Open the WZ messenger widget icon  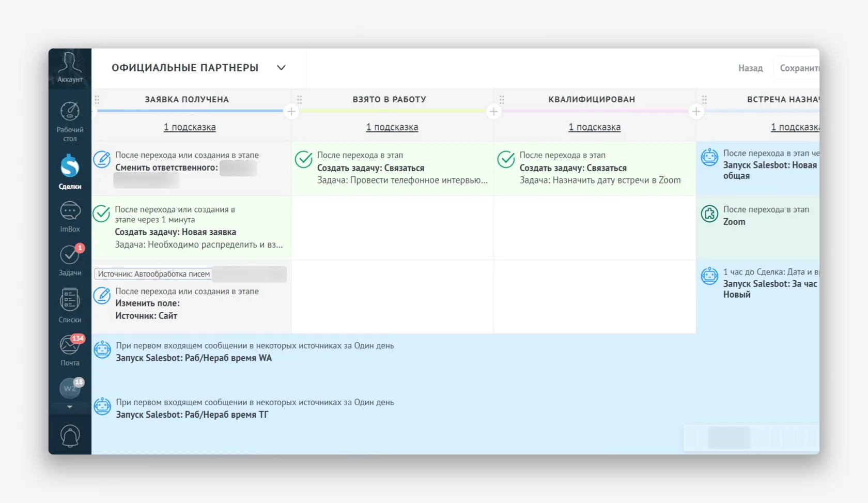tap(70, 388)
